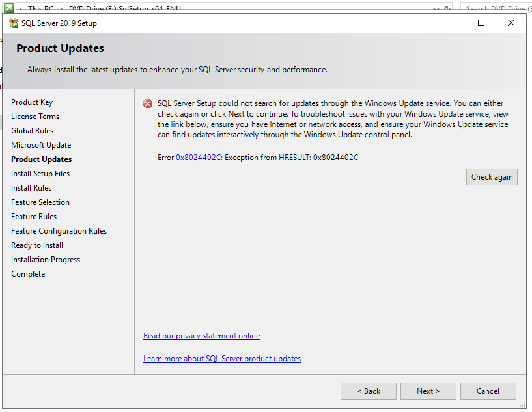Cancel the SQL Server setup
The height and width of the screenshot is (412, 532).
pyautogui.click(x=488, y=391)
